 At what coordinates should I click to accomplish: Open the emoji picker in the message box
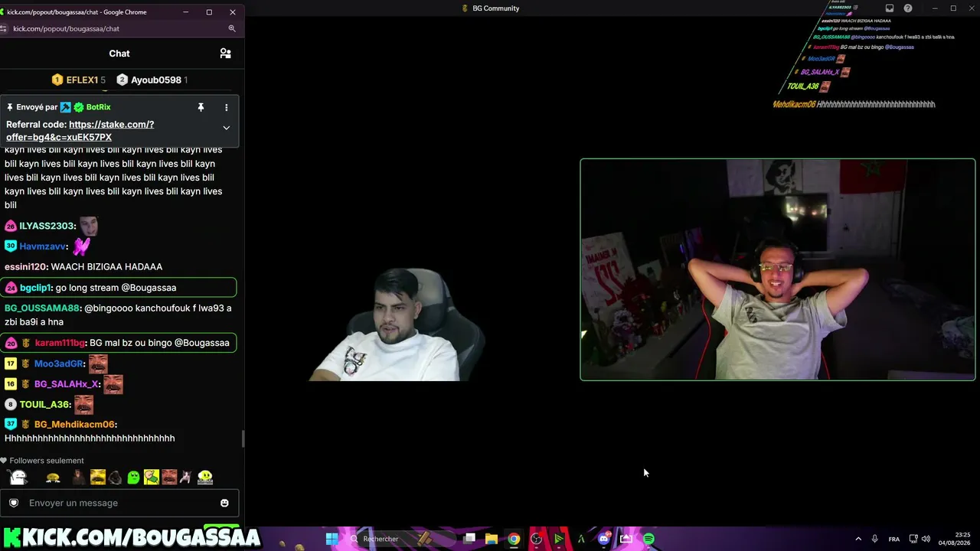[224, 503]
